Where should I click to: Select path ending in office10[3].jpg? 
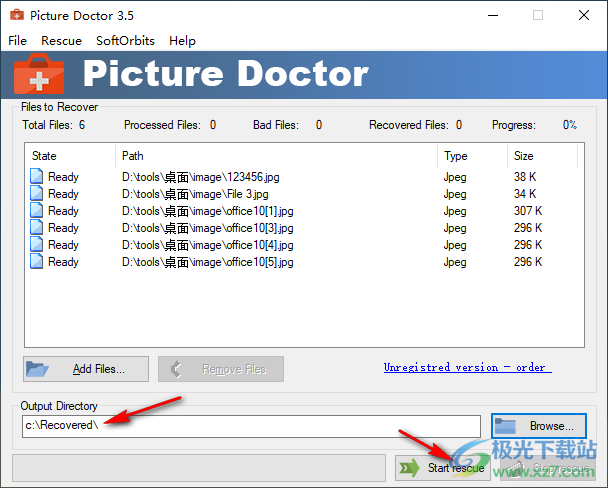(x=207, y=228)
